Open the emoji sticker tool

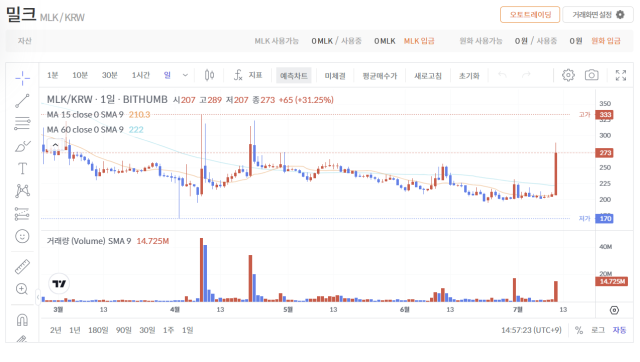tap(22, 236)
